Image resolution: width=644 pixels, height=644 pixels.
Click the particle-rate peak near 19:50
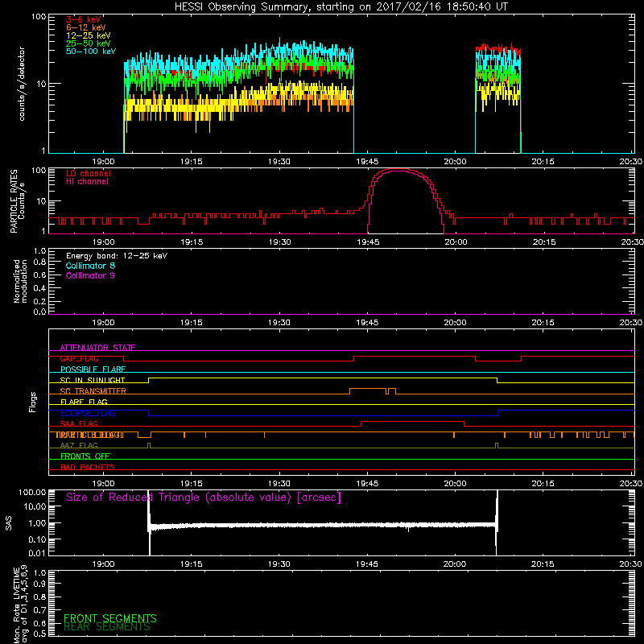click(x=398, y=170)
